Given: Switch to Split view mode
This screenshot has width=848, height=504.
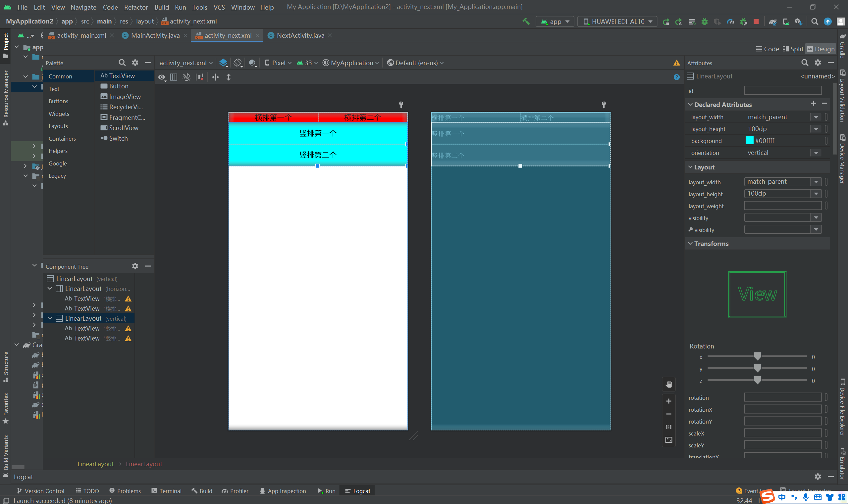Looking at the screenshot, I should tap(793, 49).
